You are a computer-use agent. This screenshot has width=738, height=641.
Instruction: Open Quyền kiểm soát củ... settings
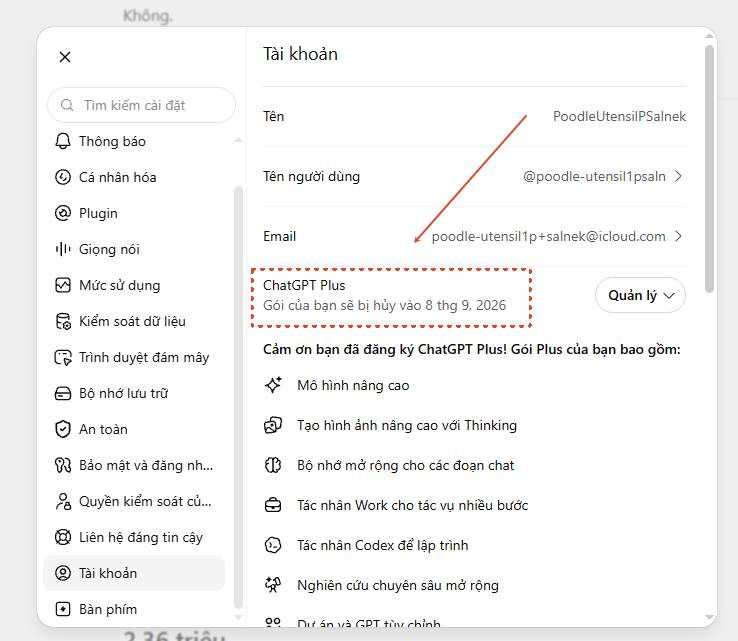[134, 501]
